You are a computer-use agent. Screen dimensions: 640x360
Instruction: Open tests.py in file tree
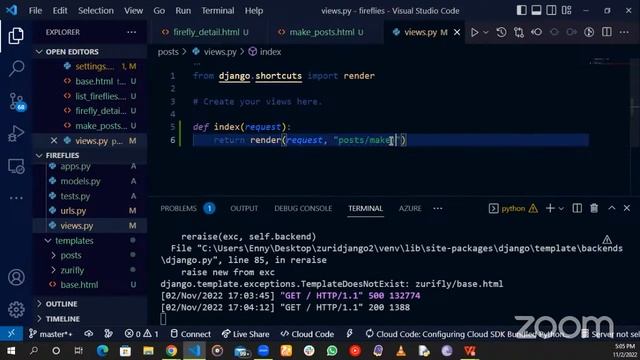(75, 196)
